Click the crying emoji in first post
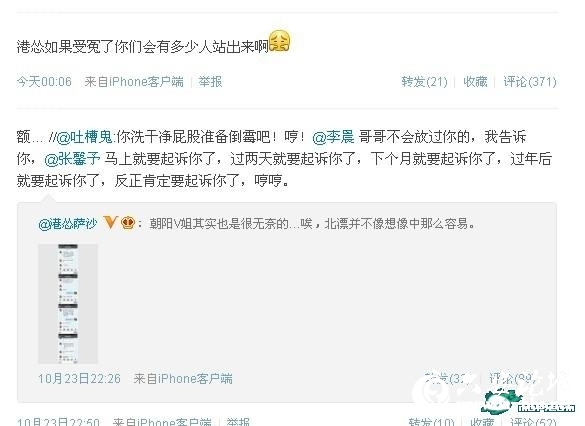Screen dimensions: 585x426 [x=279, y=42]
